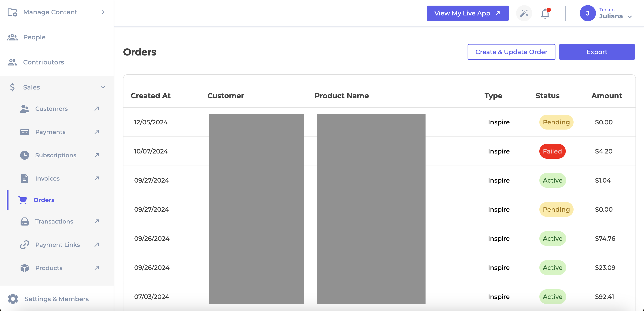
Task: Open the Payment Links external link
Action: (97, 245)
